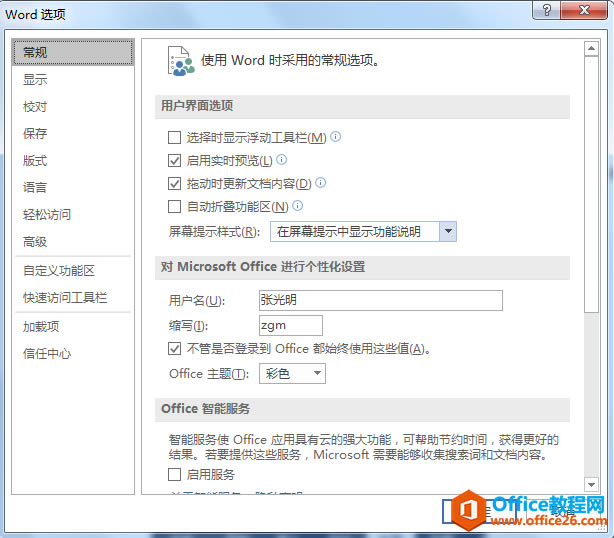Viewport: 614px width, 538px height.
Task: Select 语言 in the sidebar
Action: pos(73,188)
